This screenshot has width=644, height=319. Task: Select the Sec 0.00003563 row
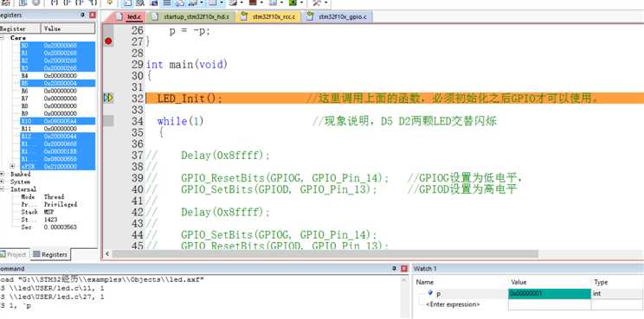[57, 227]
